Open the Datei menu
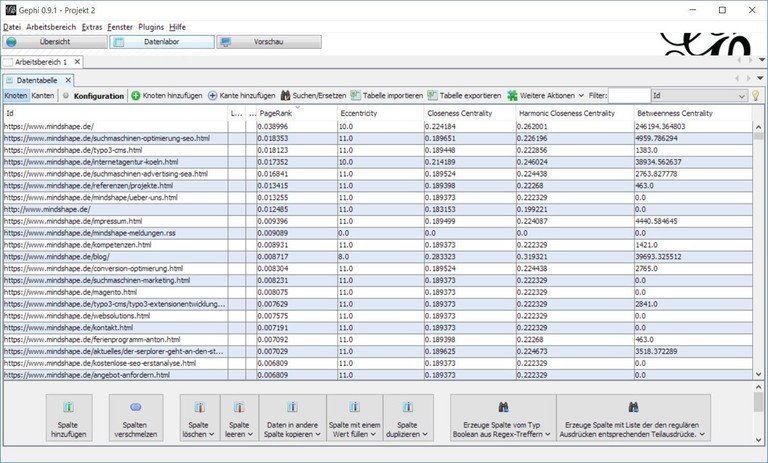Image resolution: width=768 pixels, height=463 pixels. coord(12,27)
